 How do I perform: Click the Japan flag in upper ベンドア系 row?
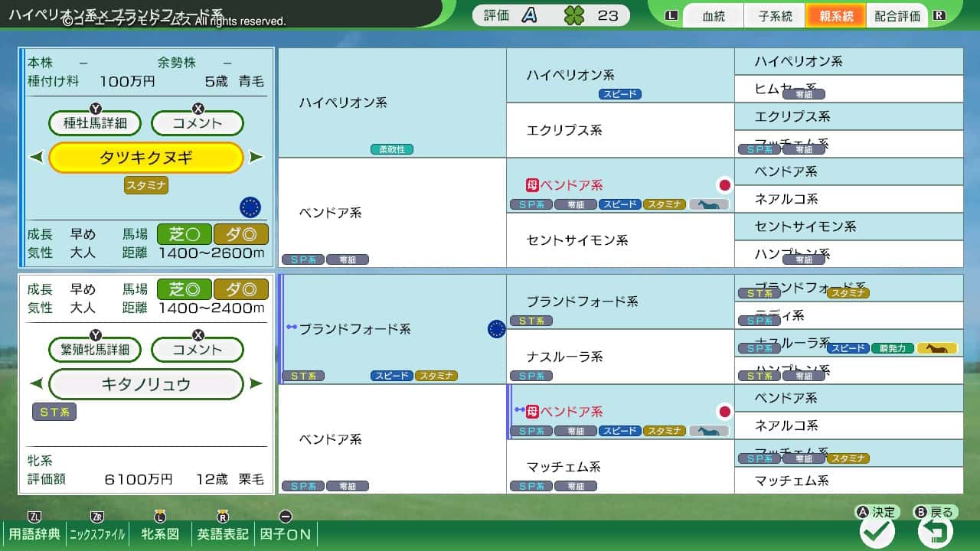(x=724, y=185)
